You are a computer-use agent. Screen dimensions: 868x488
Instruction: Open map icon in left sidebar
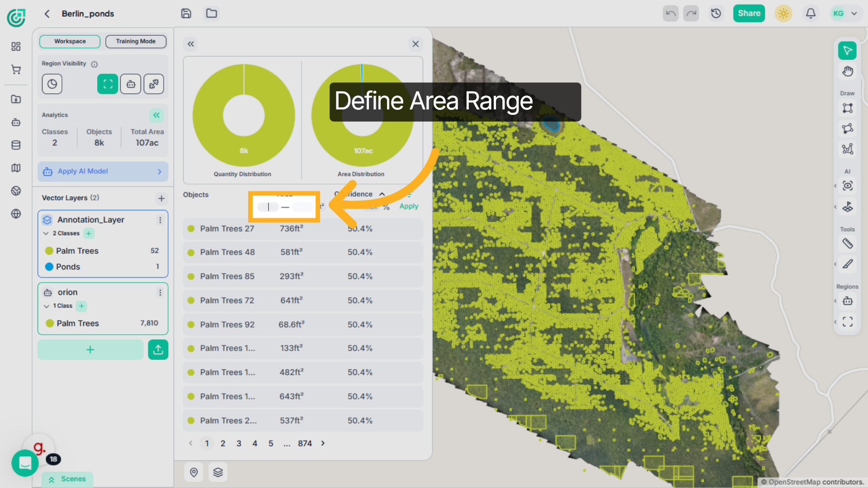16,168
